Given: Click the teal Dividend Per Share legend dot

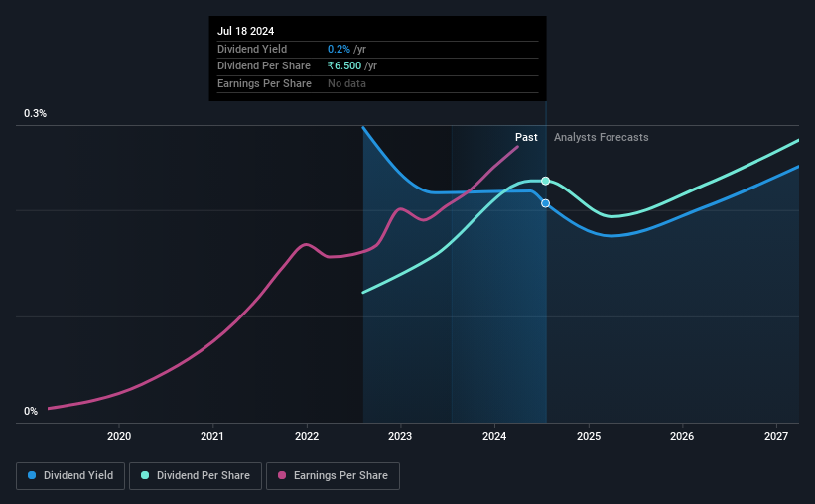Looking at the screenshot, I should pos(145,475).
